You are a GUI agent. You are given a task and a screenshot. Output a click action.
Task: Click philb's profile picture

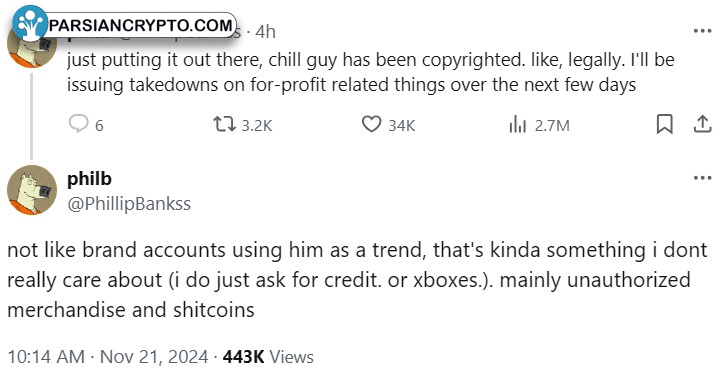32,190
